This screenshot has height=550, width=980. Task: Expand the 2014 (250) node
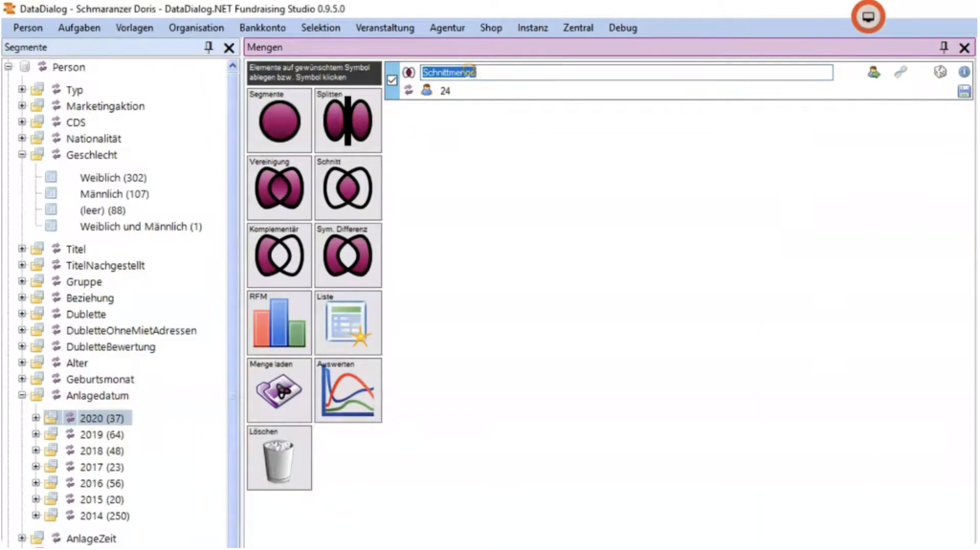(35, 515)
